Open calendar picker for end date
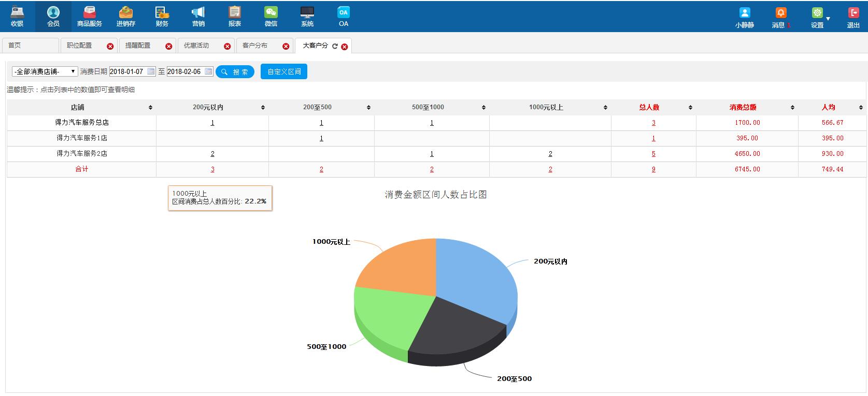Image resolution: width=868 pixels, height=396 pixels. click(208, 71)
